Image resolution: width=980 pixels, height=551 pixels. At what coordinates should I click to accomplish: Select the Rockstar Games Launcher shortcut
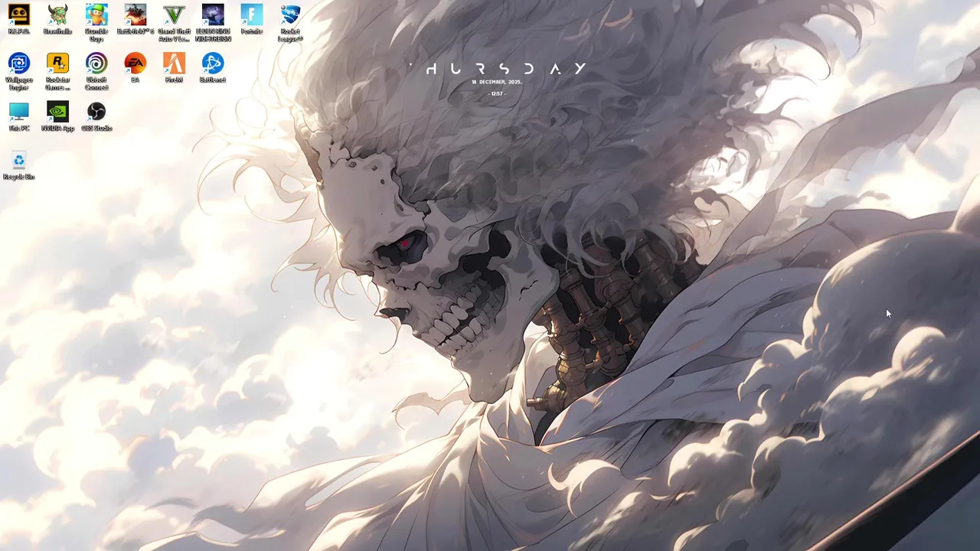point(57,72)
